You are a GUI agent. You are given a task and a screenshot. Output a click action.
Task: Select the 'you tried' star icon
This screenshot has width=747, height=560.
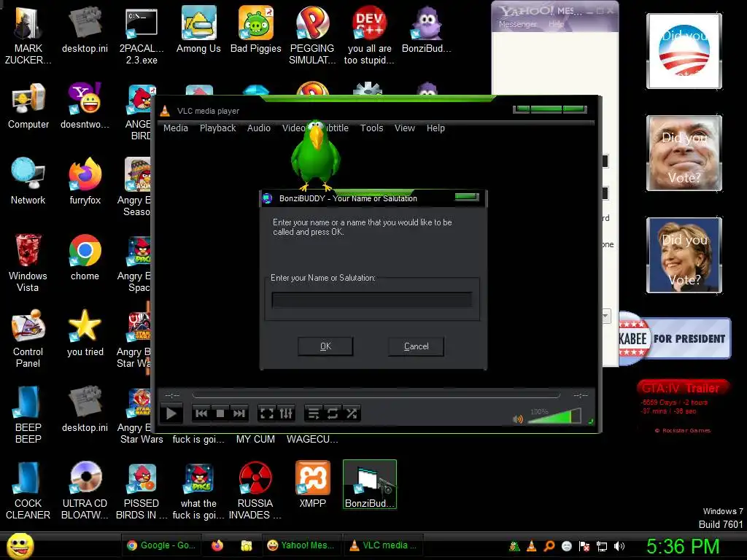click(85, 332)
